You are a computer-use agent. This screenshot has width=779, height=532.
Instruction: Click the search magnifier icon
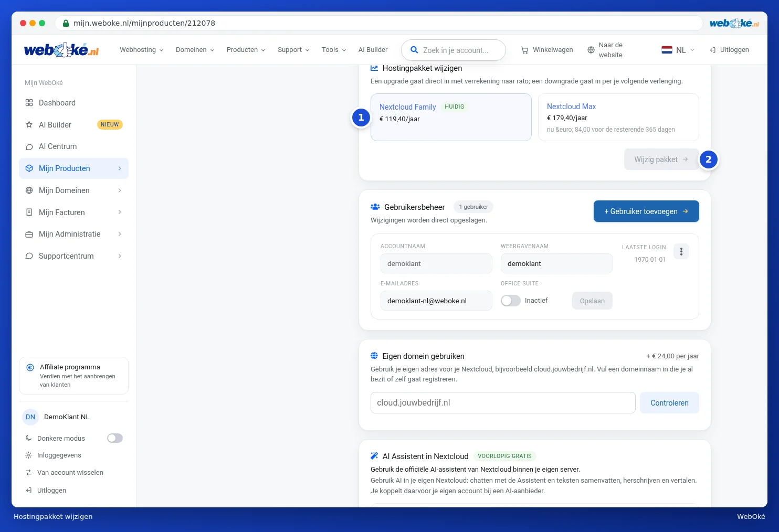(x=414, y=50)
